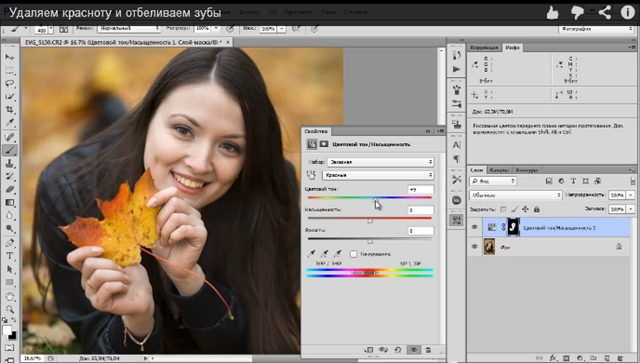Select the Lasso tool

pos(10,83)
